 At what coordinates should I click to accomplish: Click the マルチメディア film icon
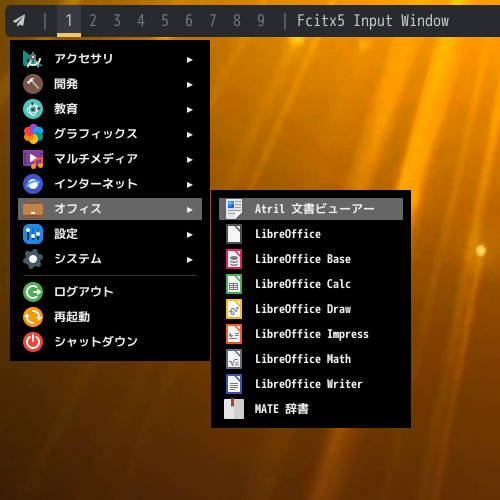33,159
